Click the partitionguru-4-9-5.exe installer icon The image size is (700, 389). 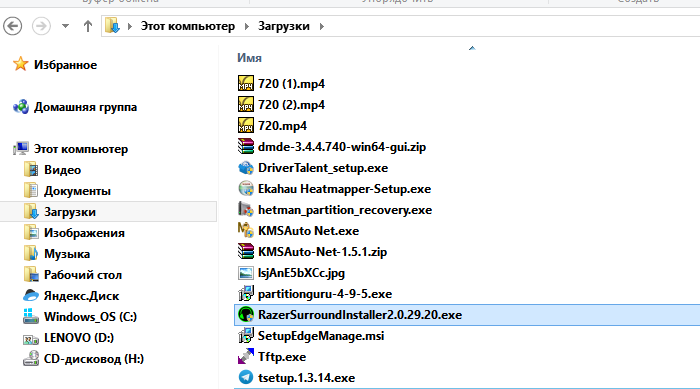246,293
